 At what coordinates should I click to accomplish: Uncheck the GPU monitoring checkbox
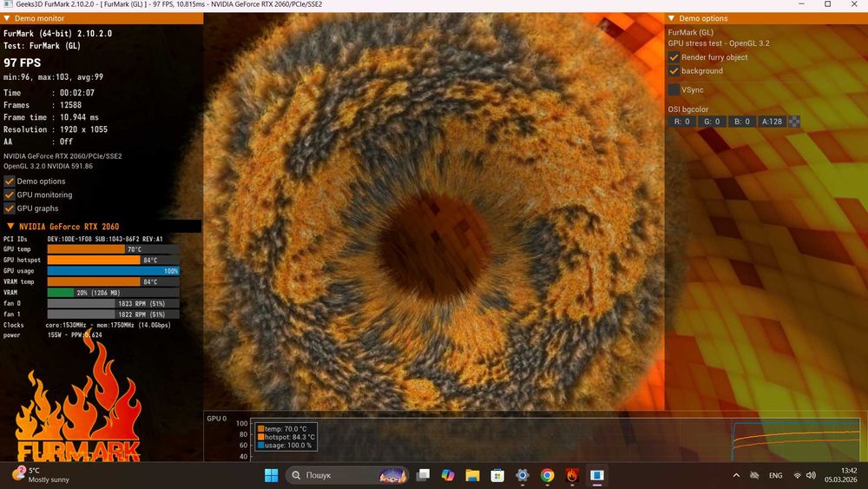tap(9, 195)
